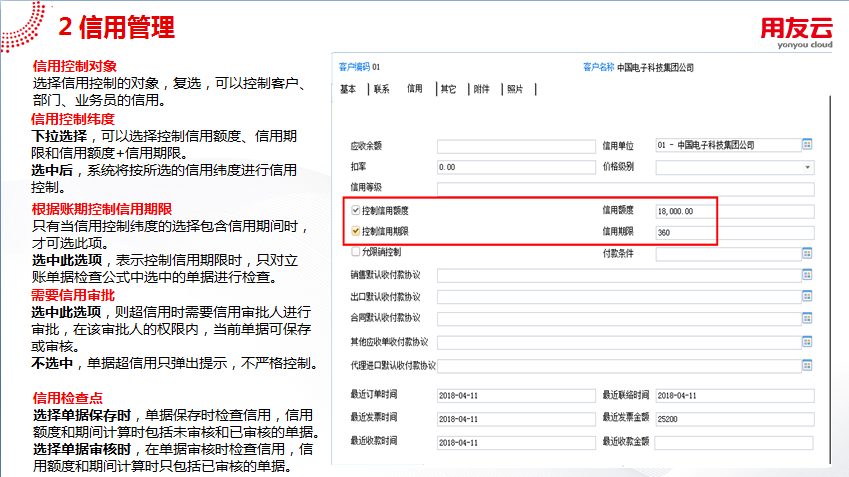This screenshot has height=477, width=849.
Task: Click the heading 信用控制纬度
Action: click(73, 119)
